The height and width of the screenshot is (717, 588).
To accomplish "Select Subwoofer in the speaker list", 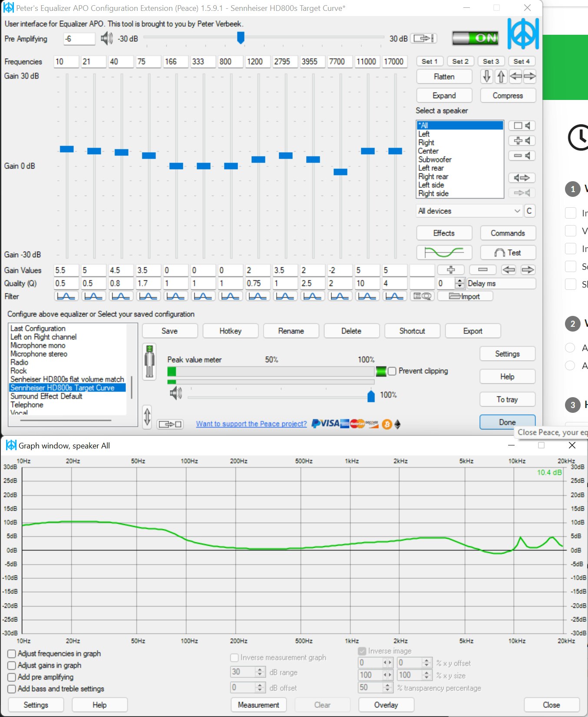I will pyautogui.click(x=435, y=159).
